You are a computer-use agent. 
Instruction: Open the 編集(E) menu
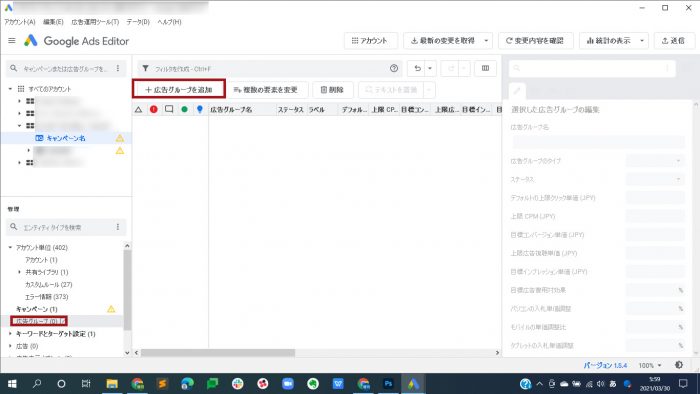(x=53, y=22)
